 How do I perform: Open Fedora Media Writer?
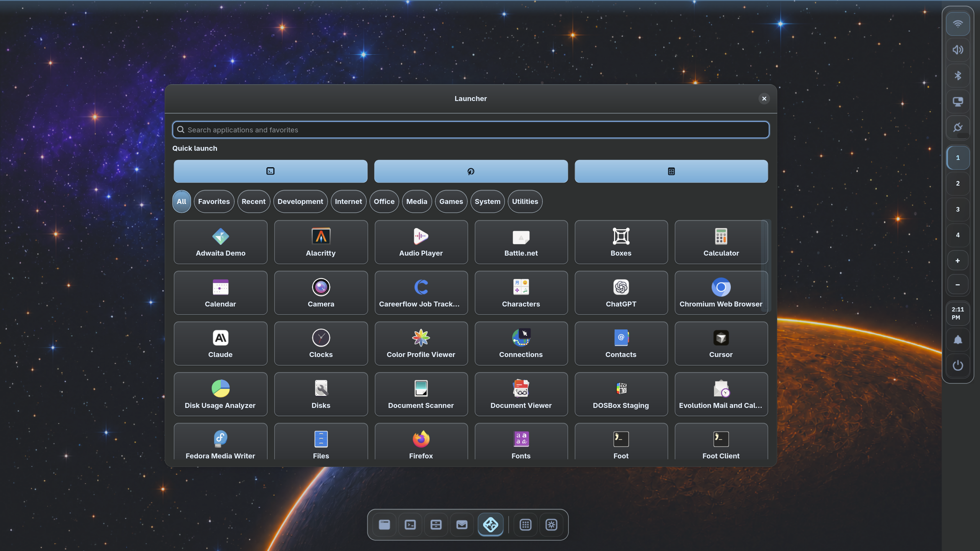pyautogui.click(x=220, y=441)
